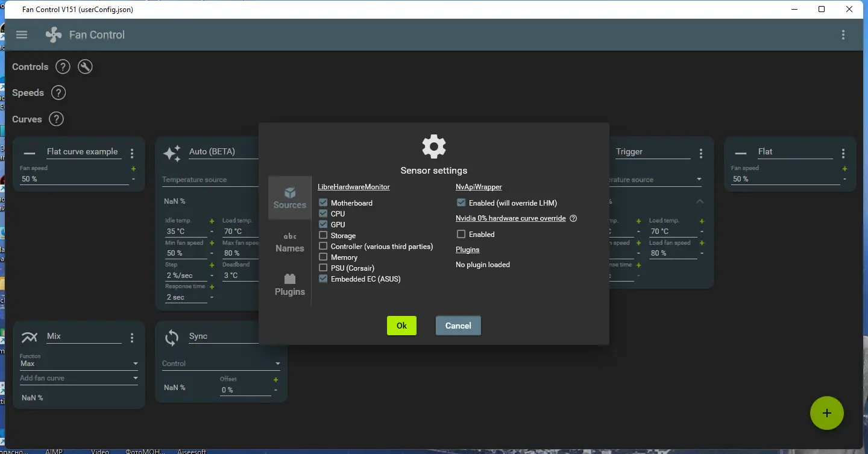The height and width of the screenshot is (454, 868).
Task: Open the Nvidia 0% hardware curve override link
Action: (x=511, y=218)
